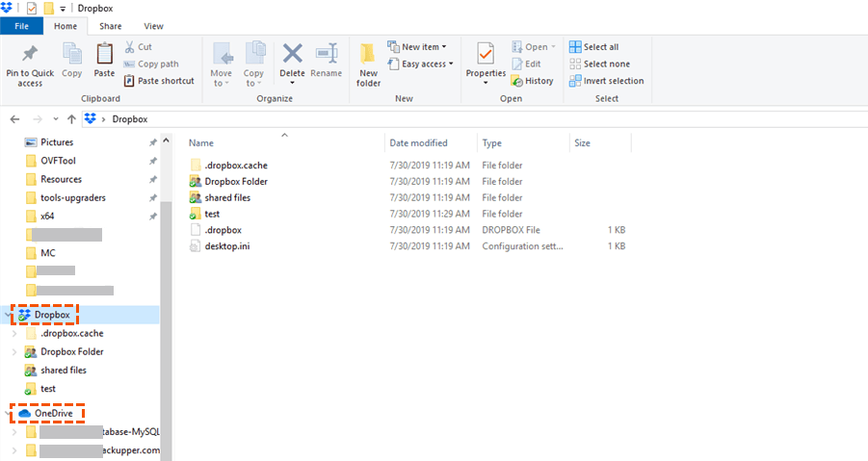Click the History icon in Open group
This screenshot has height=461, width=868.
tap(517, 81)
